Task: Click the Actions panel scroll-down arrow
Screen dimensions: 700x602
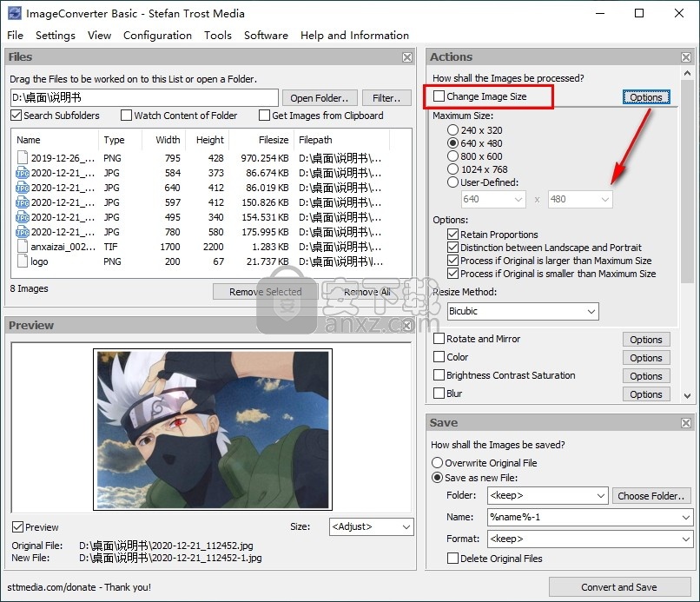Action: pyautogui.click(x=687, y=395)
